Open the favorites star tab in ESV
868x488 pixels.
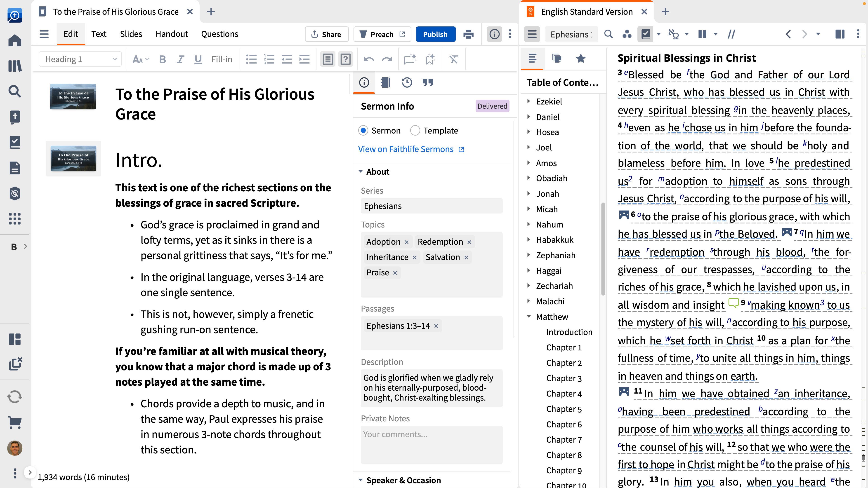click(x=580, y=59)
